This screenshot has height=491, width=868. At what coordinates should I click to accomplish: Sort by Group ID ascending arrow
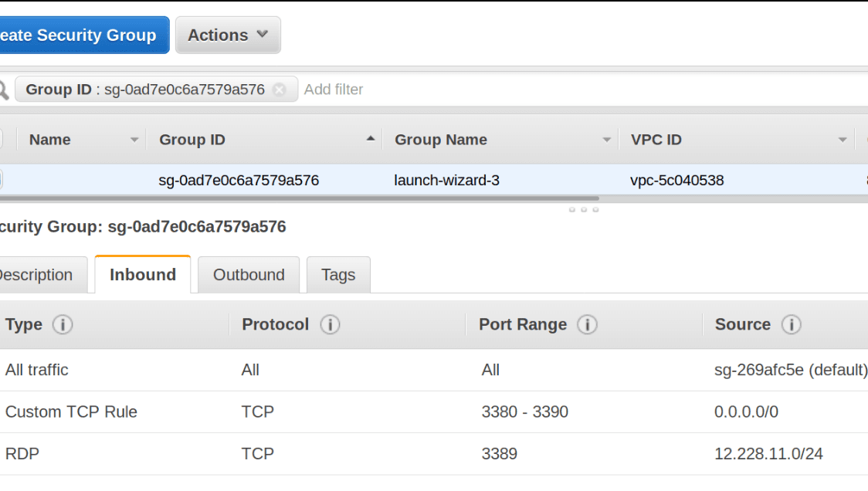click(x=371, y=139)
